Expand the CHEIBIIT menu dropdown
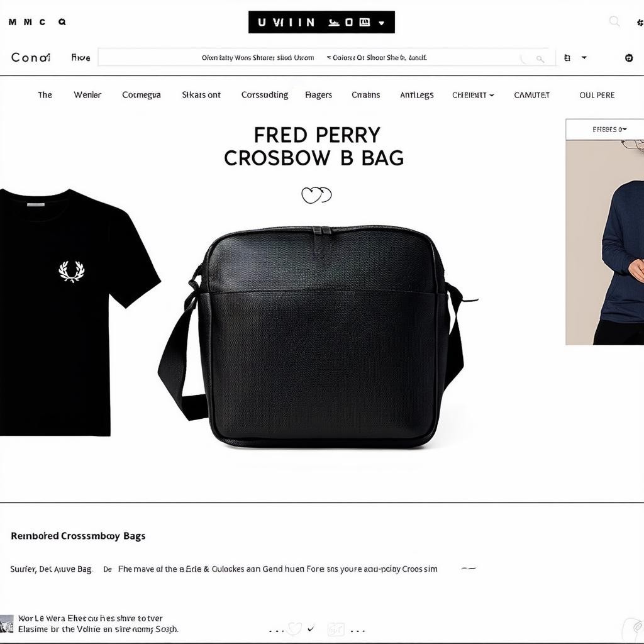Image resolution: width=644 pixels, height=644 pixels. coord(473,96)
